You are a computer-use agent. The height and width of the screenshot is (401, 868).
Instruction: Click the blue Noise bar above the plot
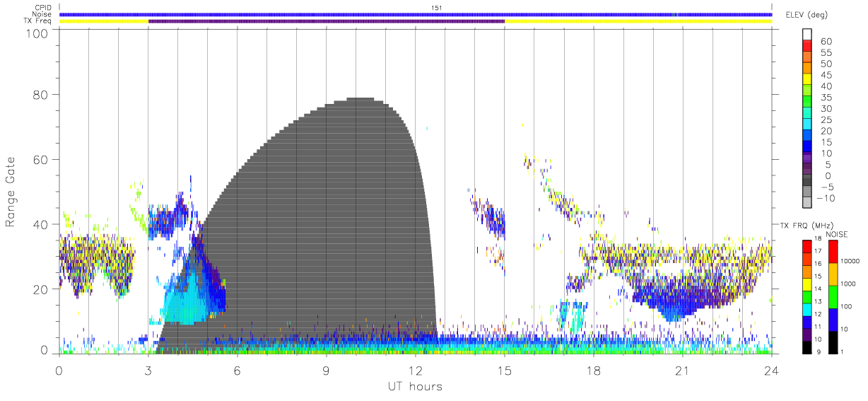(x=416, y=14)
